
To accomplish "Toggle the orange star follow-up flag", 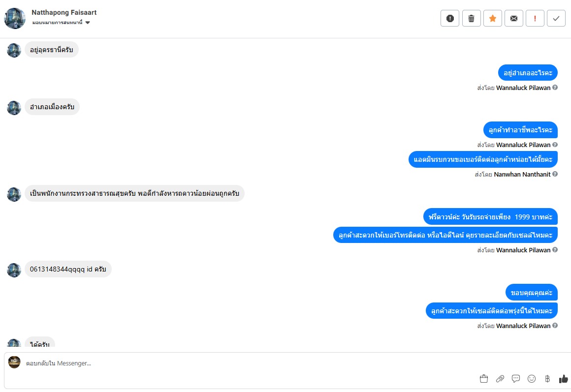I will 492,19.
